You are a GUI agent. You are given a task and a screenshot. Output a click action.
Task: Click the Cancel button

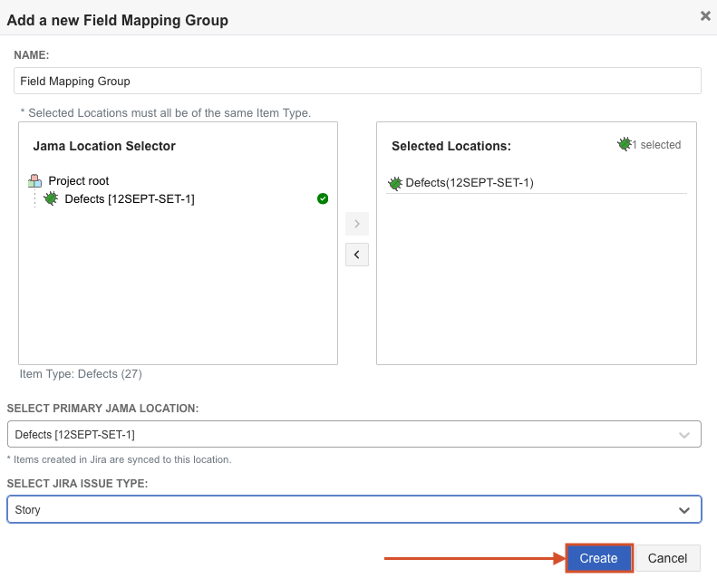point(667,558)
